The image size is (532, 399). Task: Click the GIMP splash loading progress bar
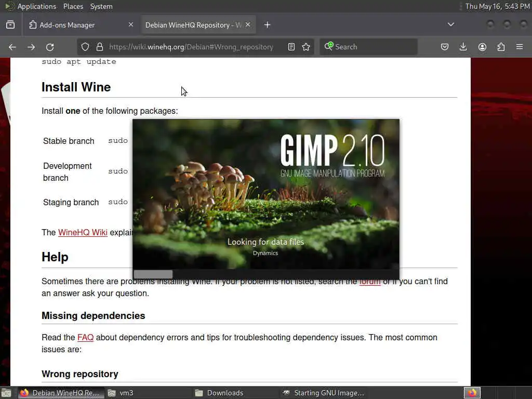point(266,274)
